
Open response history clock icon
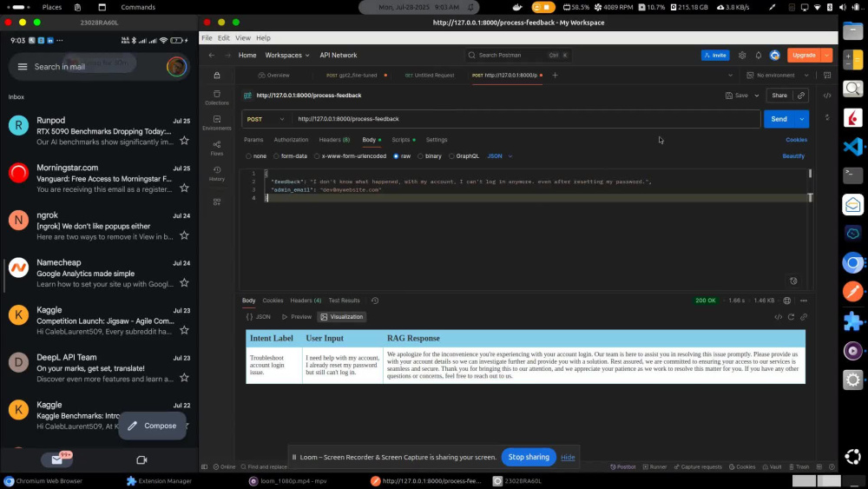(375, 301)
